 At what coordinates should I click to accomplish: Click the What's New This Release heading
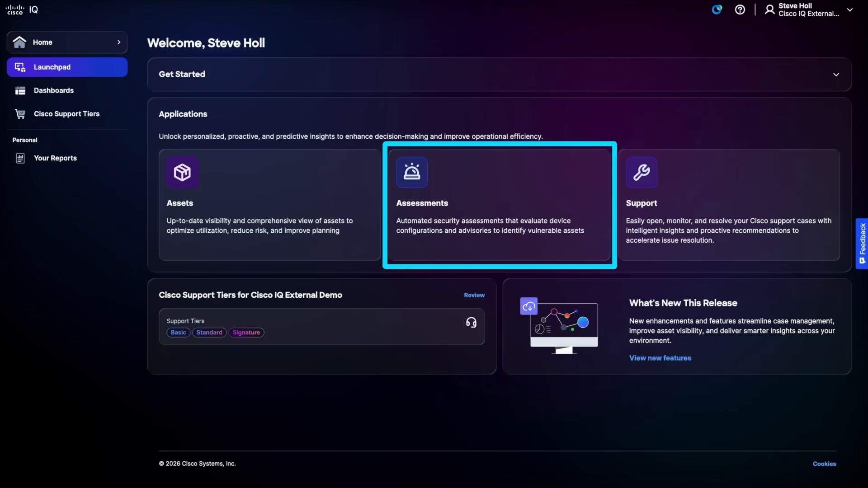[683, 303]
